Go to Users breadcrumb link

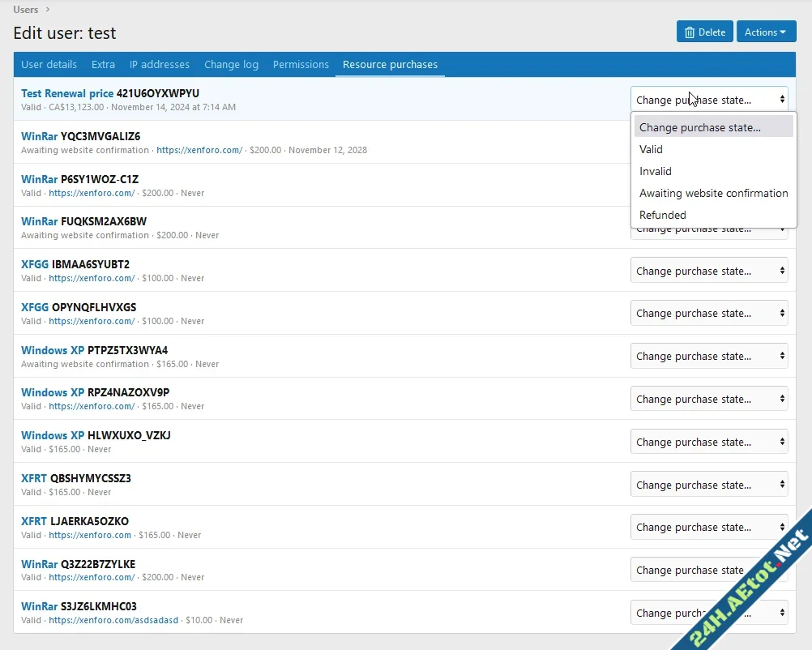26,10
